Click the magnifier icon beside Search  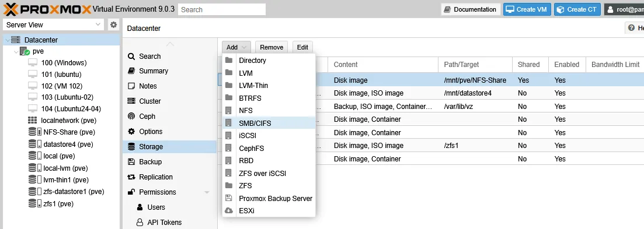[131, 56]
